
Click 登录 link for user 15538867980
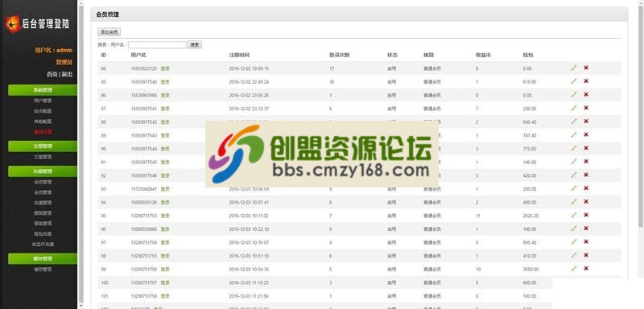coord(165,95)
